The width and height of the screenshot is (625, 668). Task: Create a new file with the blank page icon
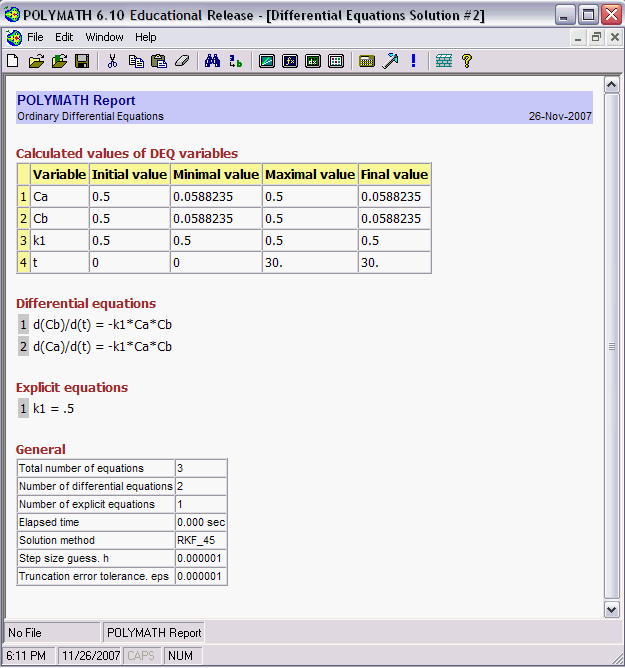tap(12, 61)
